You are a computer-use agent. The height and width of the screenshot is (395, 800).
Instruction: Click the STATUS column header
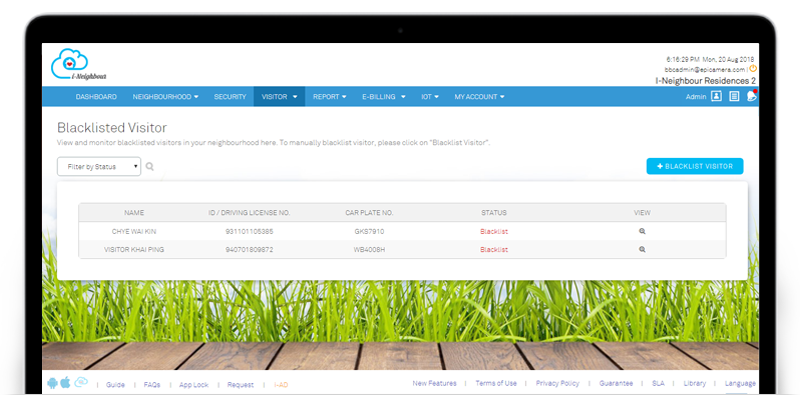coord(494,213)
